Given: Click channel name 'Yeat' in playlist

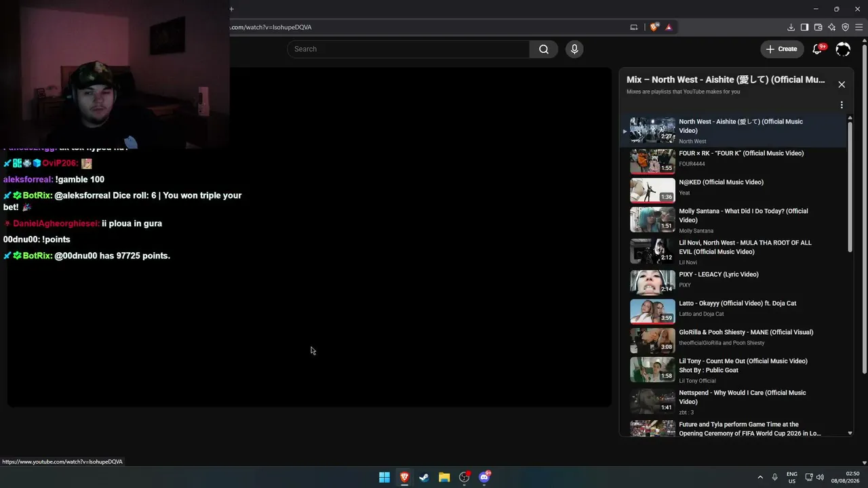Looking at the screenshot, I should coord(684,193).
